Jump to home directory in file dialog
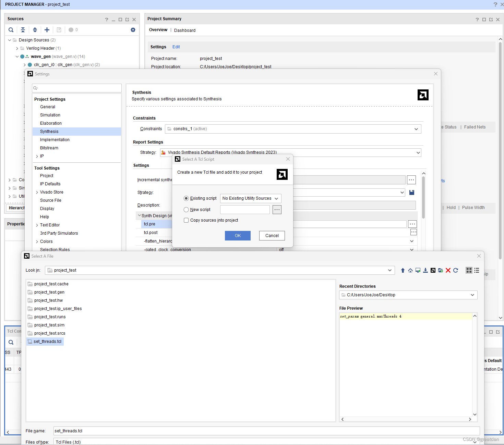504x445 pixels. 410,270
